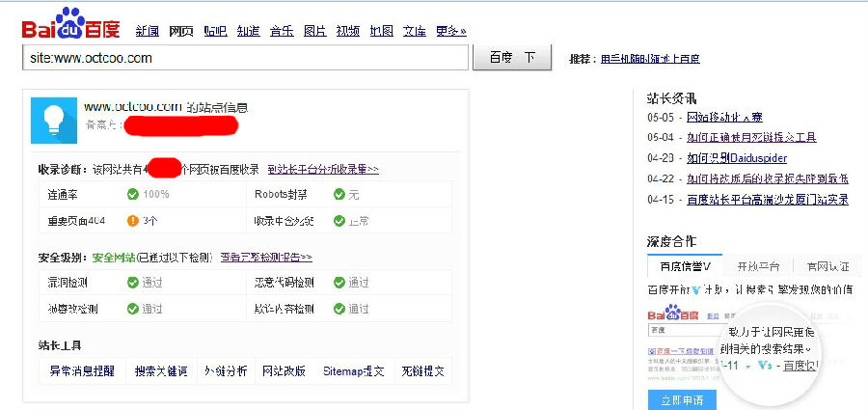Screen dimensions: 868x410
Task: Click the 百度一下 search button
Action: [x=513, y=58]
